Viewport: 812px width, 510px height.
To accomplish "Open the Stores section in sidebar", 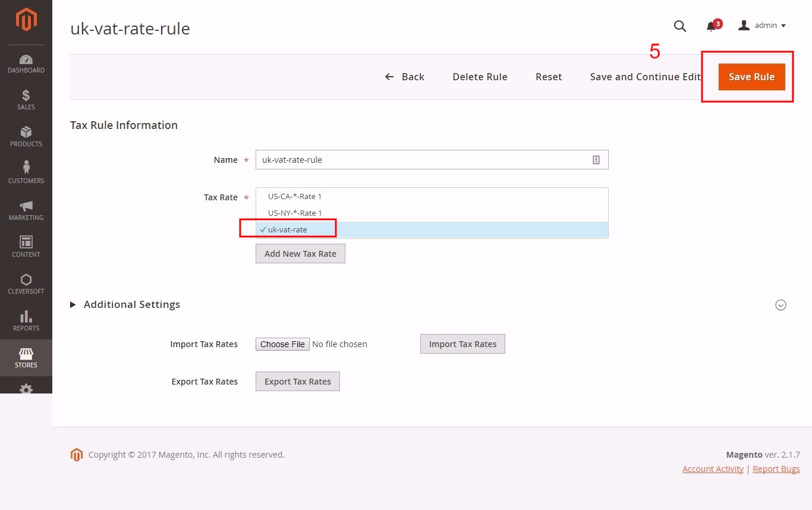I will (x=26, y=357).
